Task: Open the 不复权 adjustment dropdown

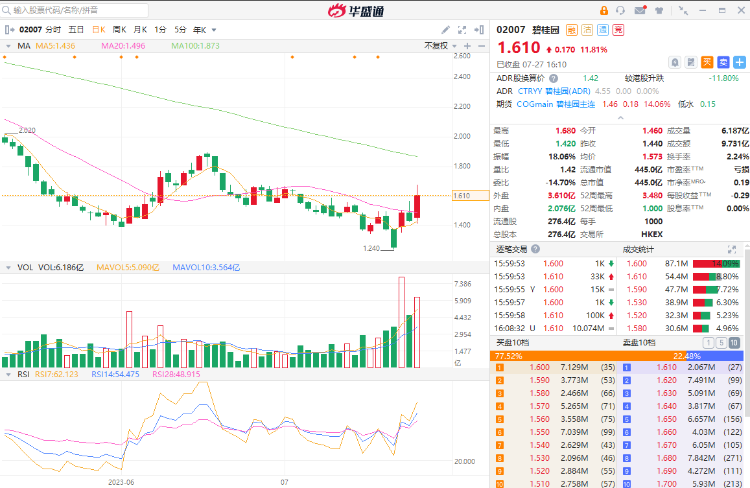Action: [441, 46]
